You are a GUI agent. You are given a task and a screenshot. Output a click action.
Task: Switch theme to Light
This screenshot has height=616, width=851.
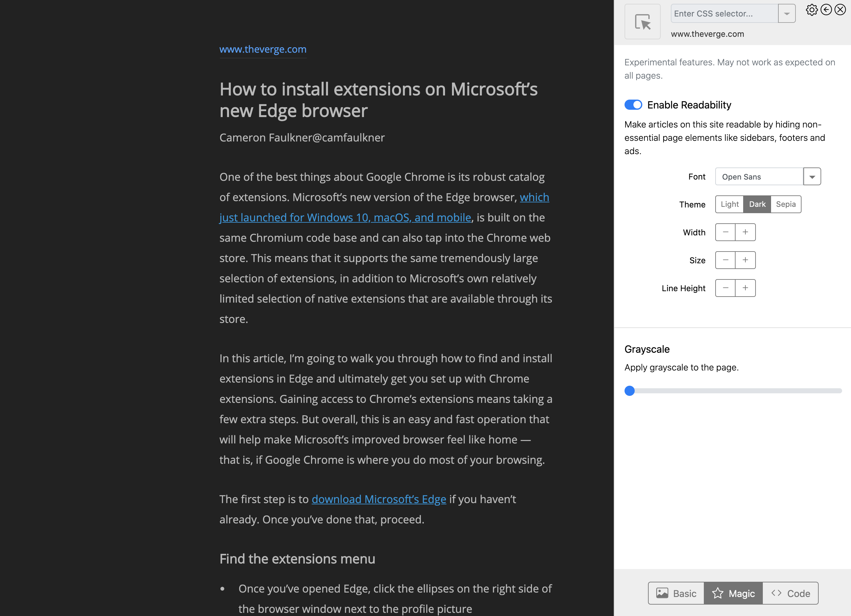[729, 204]
